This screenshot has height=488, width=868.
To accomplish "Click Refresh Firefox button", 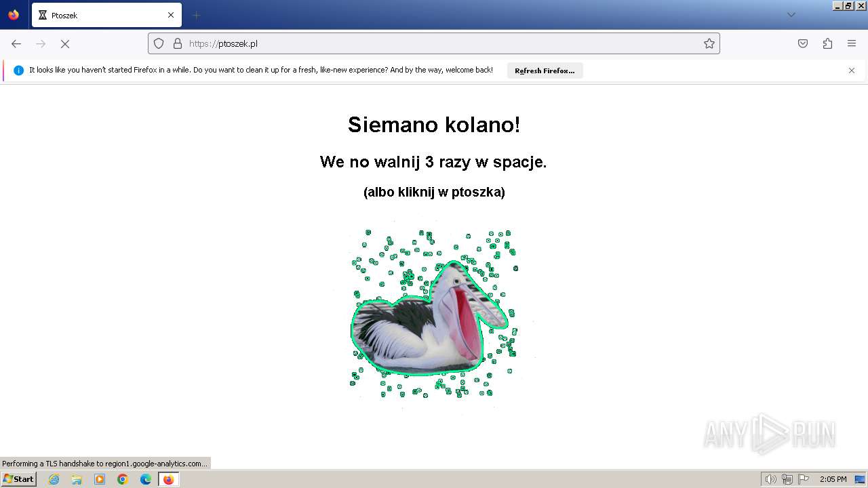I will coord(545,70).
